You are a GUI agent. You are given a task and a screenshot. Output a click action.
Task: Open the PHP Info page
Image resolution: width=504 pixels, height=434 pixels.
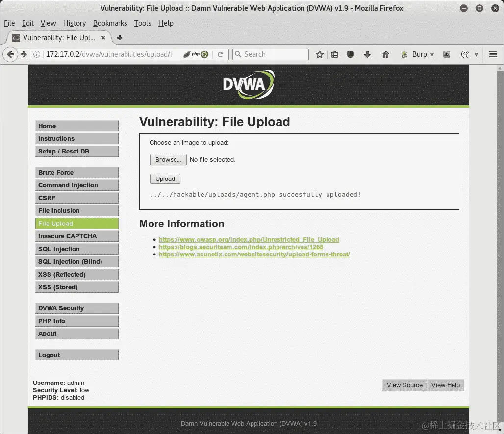pyautogui.click(x=77, y=321)
